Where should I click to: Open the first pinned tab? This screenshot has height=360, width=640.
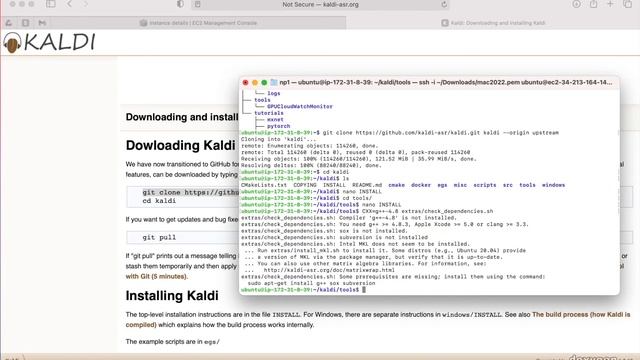[x=9, y=23]
